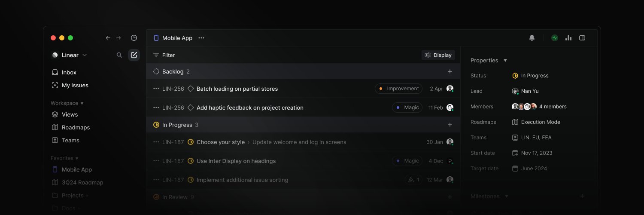Open the insights bar chart icon

568,38
